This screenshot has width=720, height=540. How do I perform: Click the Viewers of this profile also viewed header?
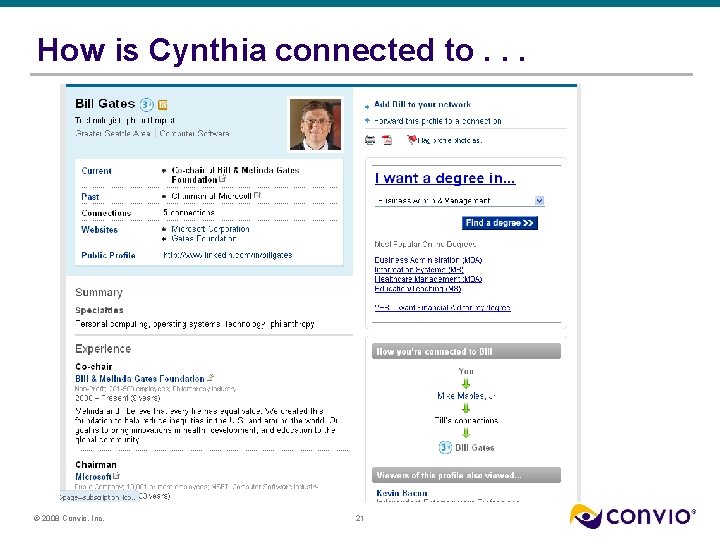point(466,475)
